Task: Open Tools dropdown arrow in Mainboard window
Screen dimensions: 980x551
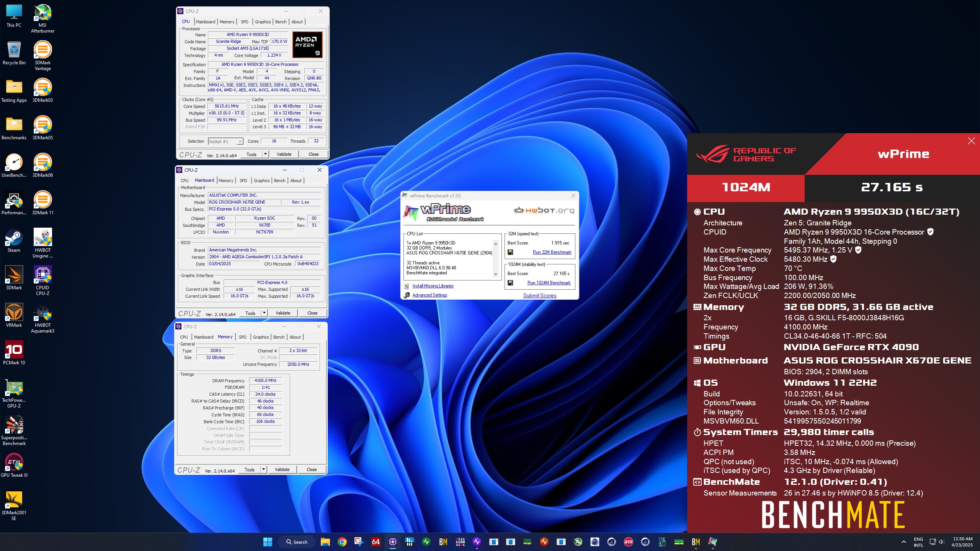Action: [x=264, y=313]
